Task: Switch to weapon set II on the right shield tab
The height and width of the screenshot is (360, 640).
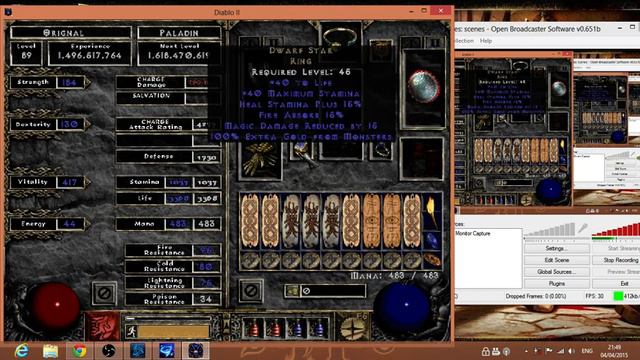Action: [434, 42]
